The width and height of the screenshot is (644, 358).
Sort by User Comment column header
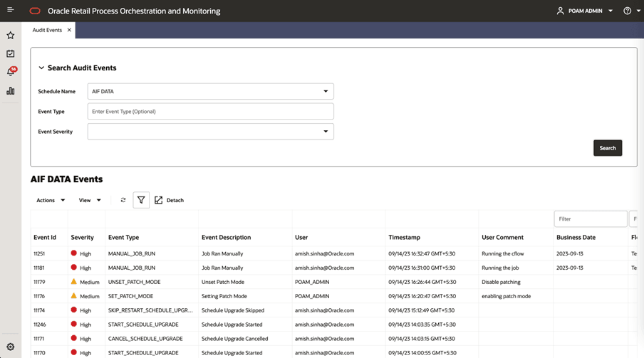[x=502, y=237]
